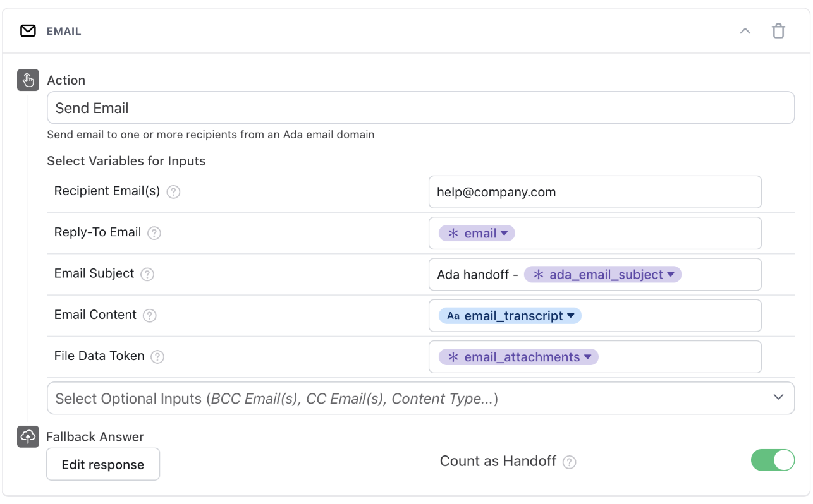Collapse the Email block using chevron
Image resolution: width=813 pixels, height=504 pixels.
point(745,31)
